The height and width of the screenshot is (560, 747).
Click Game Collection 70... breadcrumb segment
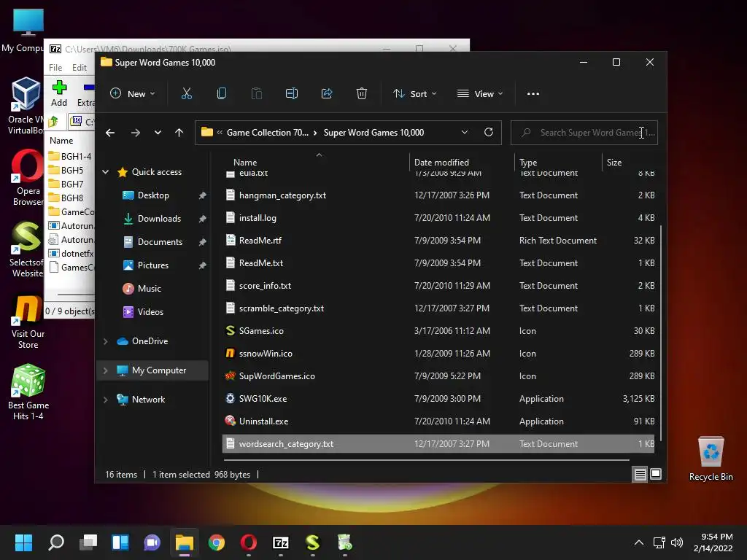pyautogui.click(x=267, y=133)
